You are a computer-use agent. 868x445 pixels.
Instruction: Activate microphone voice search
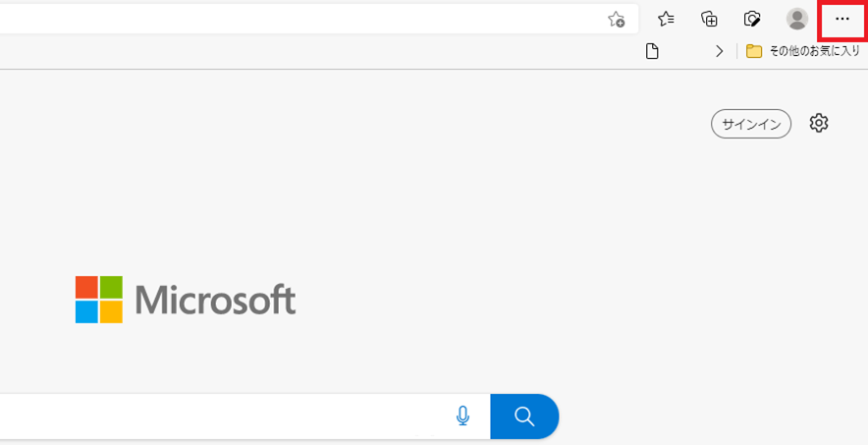click(x=462, y=416)
